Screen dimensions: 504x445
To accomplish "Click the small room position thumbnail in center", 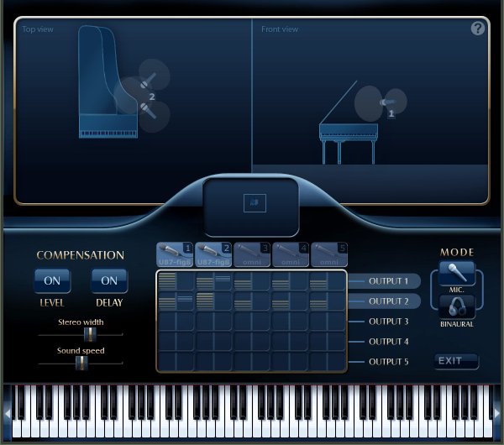I will click(x=255, y=203).
